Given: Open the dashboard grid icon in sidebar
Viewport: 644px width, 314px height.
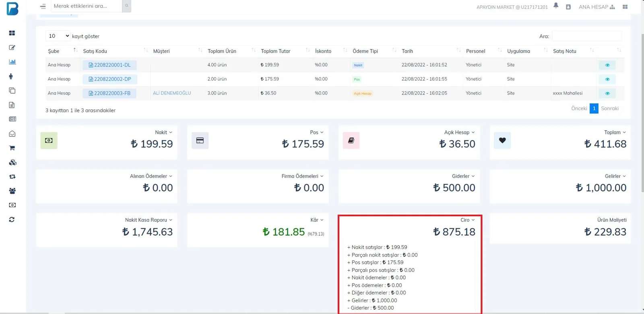Looking at the screenshot, I should pos(12,33).
